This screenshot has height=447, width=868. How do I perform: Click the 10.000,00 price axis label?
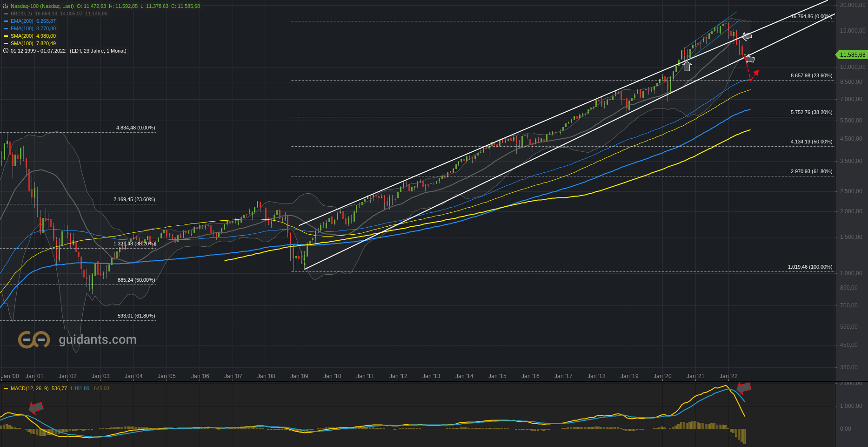point(853,67)
